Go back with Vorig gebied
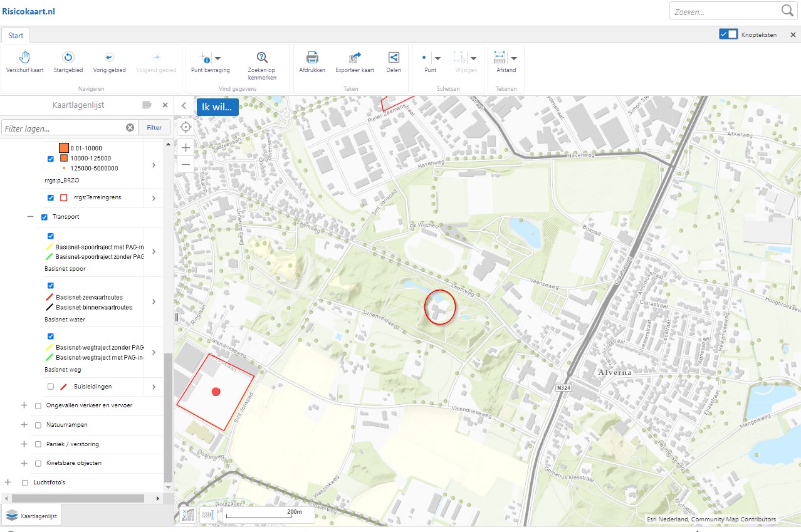 109,58
